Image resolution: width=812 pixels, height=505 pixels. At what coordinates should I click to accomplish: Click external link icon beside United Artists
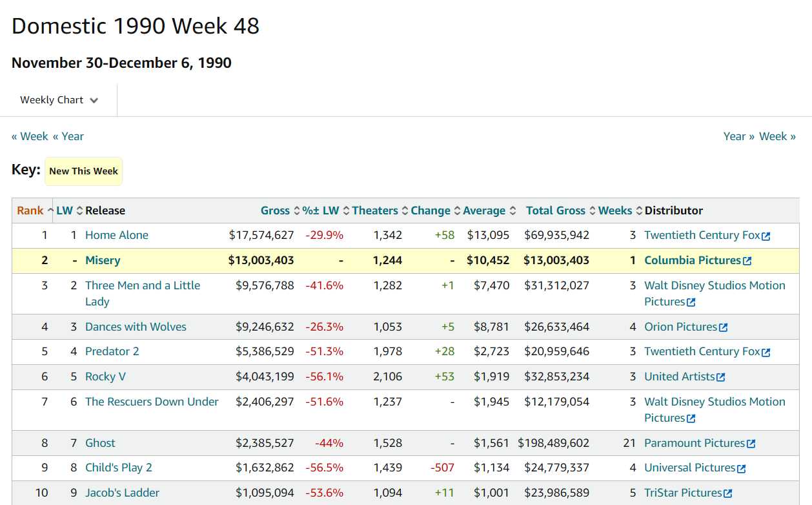click(x=720, y=377)
